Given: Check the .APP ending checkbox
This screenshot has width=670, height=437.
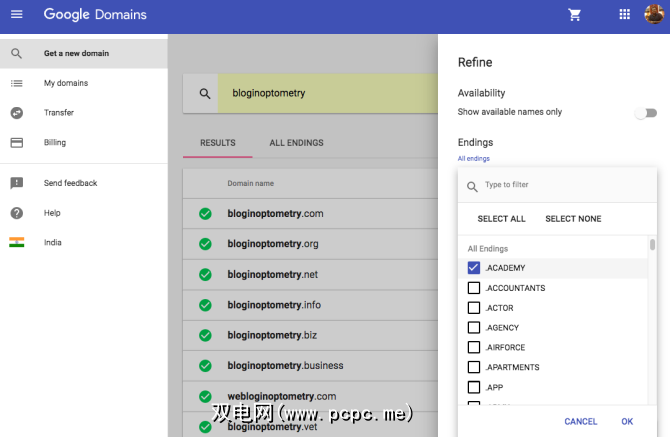Looking at the screenshot, I should [x=474, y=387].
